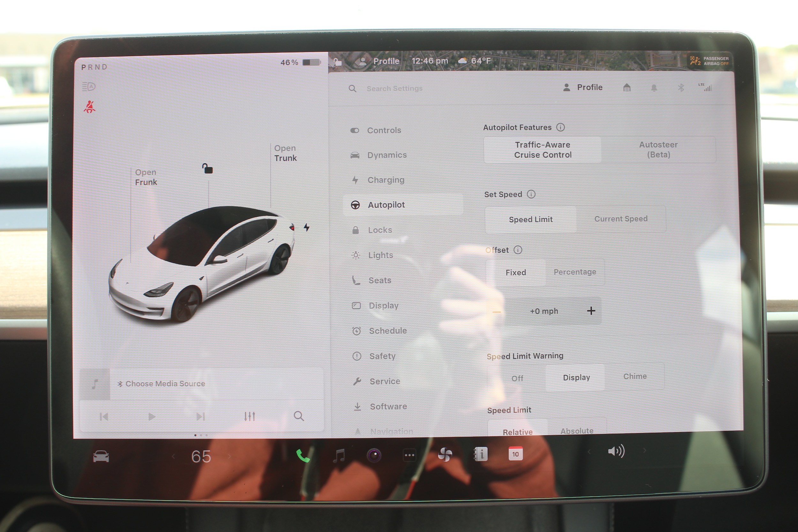Viewport: 798px width, 532px height.
Task: Enable Autosteer (Beta)
Action: point(658,150)
